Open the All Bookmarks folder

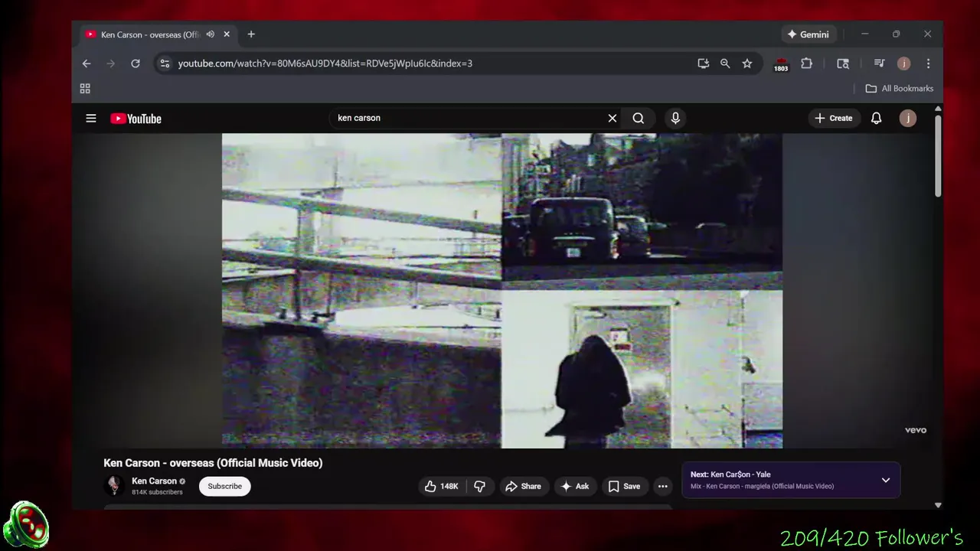[x=900, y=89]
